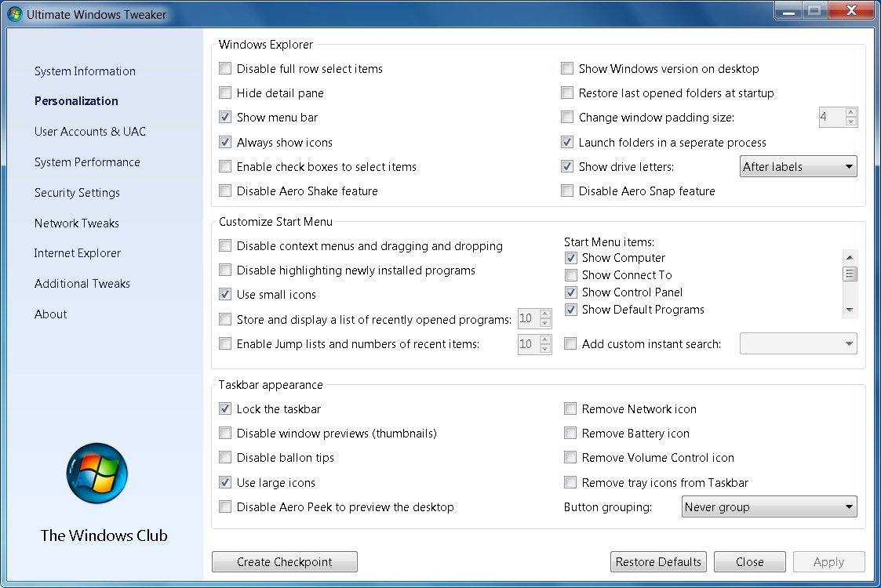The width and height of the screenshot is (881, 588).
Task: Click Start Menu items list scroll-up arrow
Action: pyautogui.click(x=850, y=257)
